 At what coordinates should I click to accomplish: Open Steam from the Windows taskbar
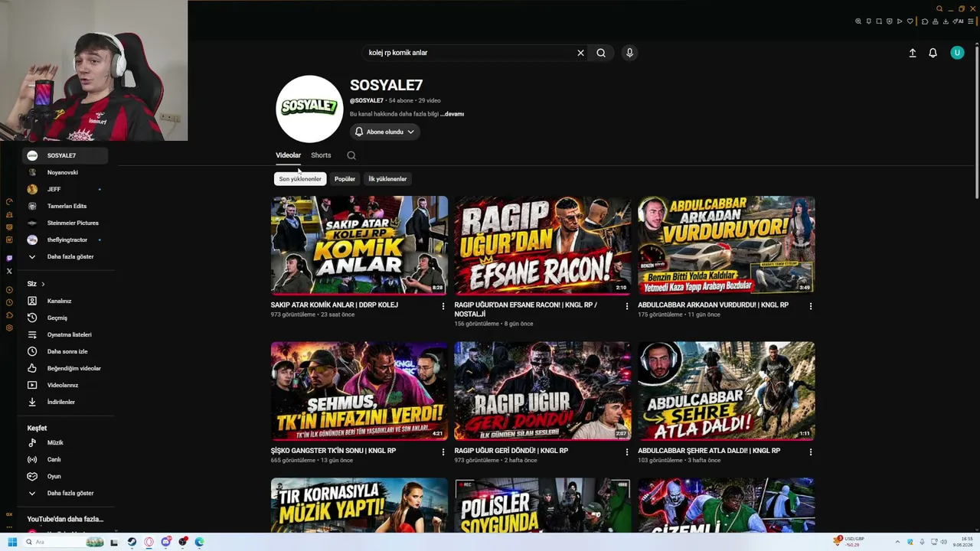pos(132,542)
